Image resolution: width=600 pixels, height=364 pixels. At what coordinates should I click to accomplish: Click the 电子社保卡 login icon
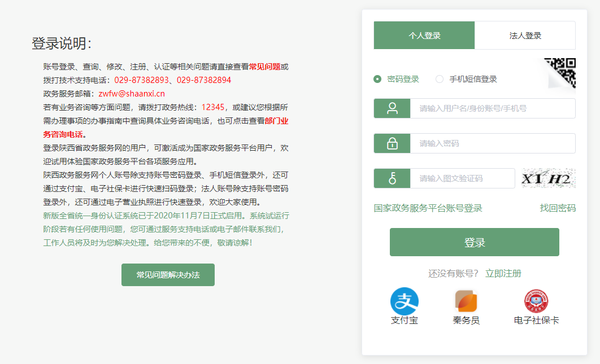[x=536, y=301]
